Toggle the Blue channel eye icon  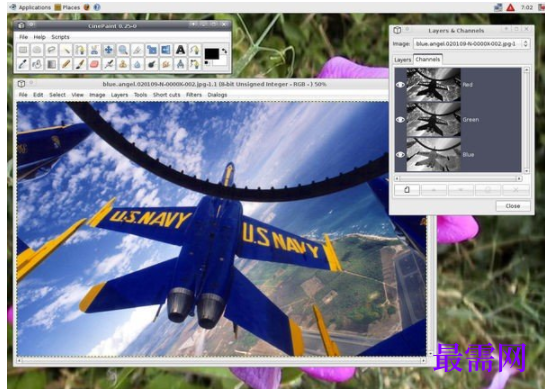400,155
